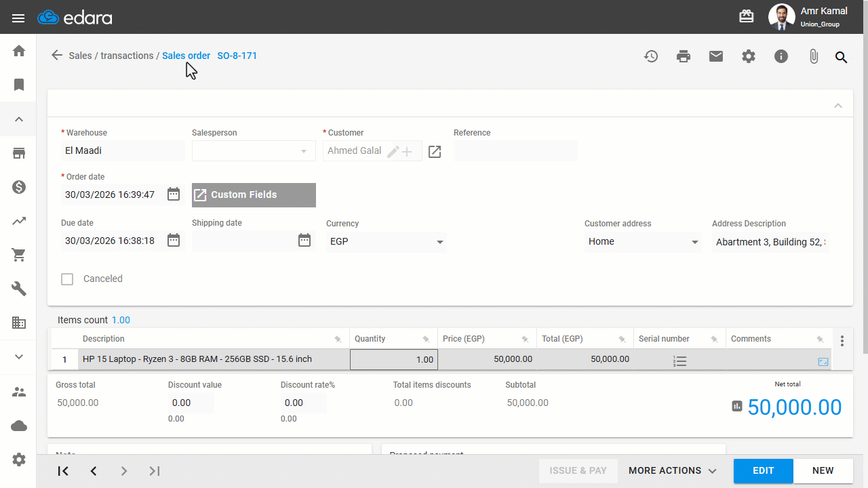This screenshot has height=488, width=868.
Task: Open document settings gear in toolbar
Action: click(x=749, y=56)
